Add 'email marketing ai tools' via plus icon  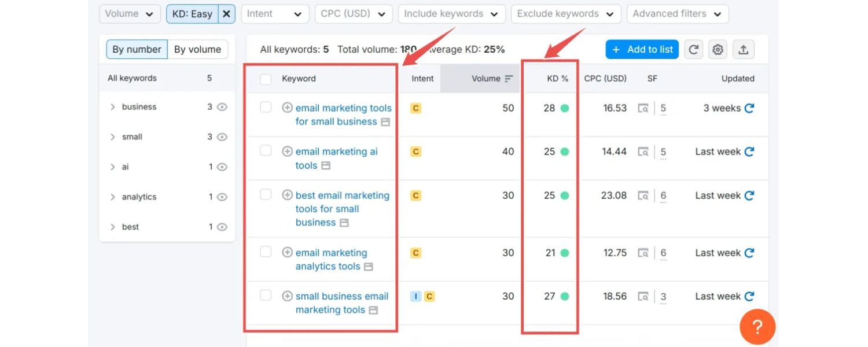(287, 152)
